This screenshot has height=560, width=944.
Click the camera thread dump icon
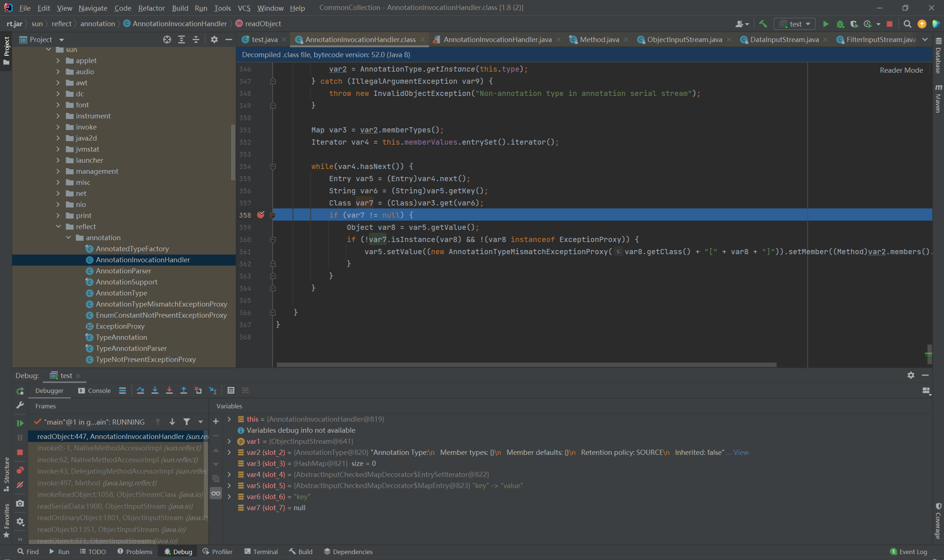pos(20,504)
